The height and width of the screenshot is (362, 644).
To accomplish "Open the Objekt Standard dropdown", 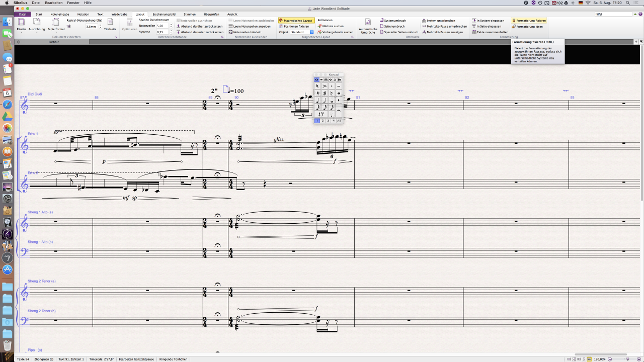I will (302, 32).
